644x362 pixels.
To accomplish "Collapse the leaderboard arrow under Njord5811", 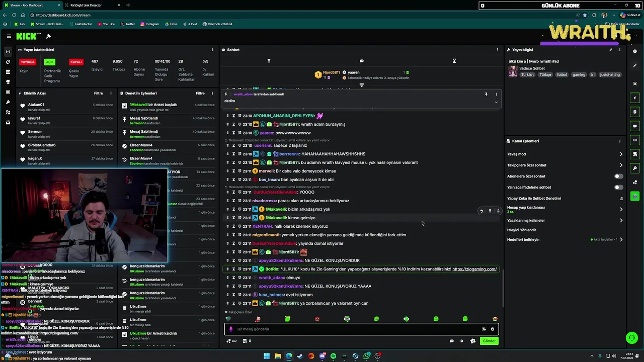I will pos(361,85).
